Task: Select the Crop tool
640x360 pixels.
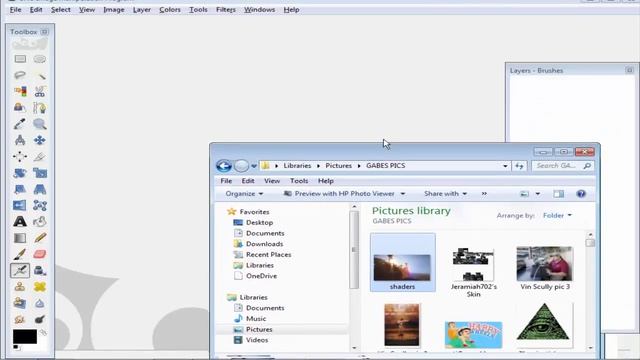Action: [x=40, y=157]
